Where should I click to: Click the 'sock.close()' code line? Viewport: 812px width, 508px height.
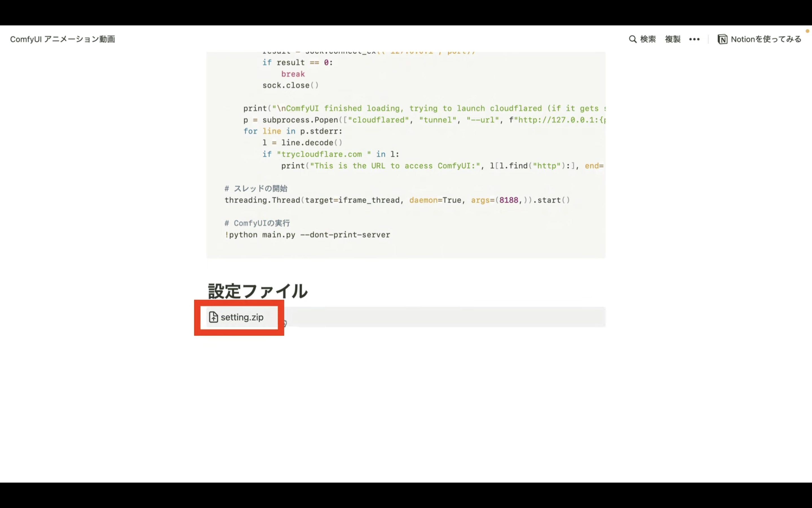pyautogui.click(x=291, y=85)
